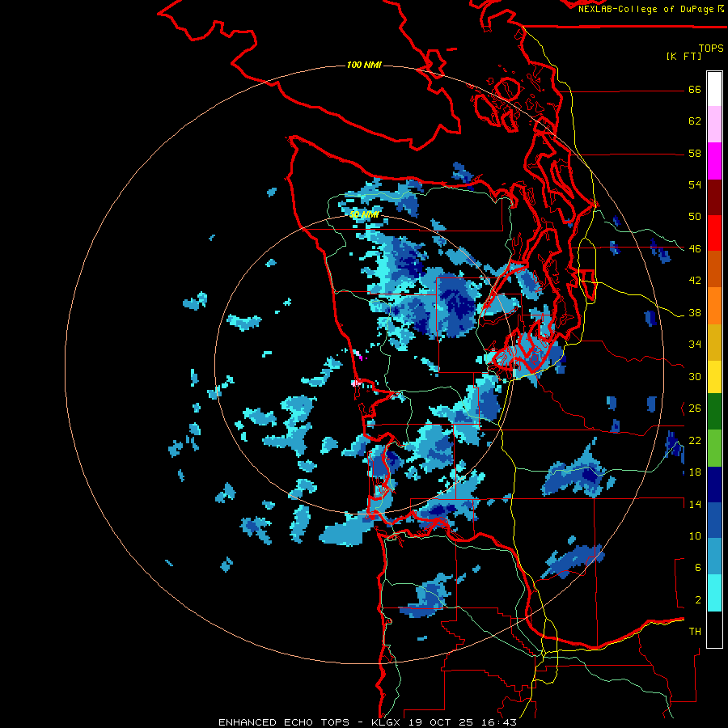Click the 66 legend value
The image size is (728, 728).
click(695, 90)
